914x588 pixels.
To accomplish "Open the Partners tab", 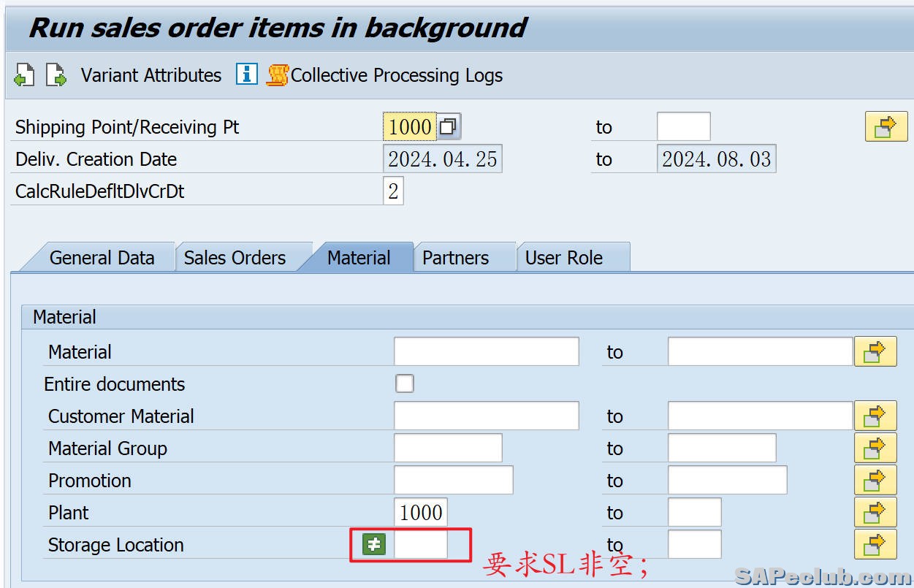I will coord(455,258).
